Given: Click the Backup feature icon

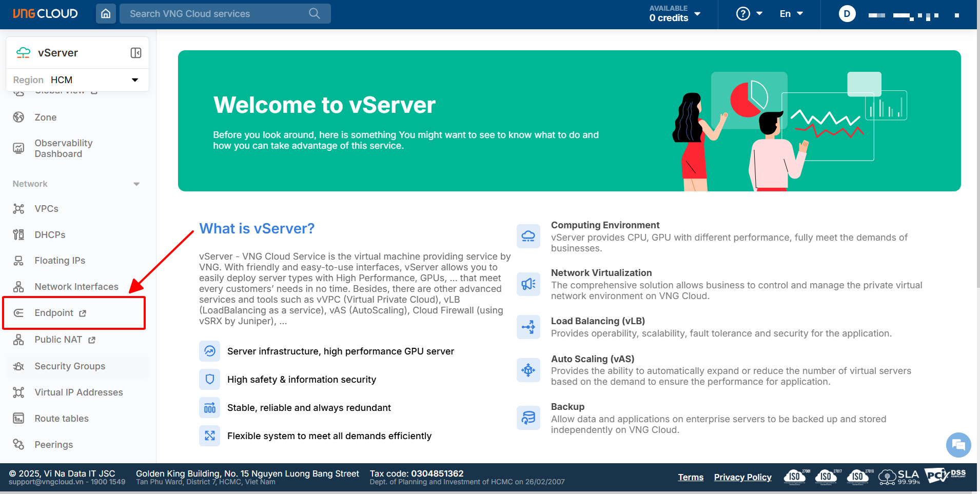Looking at the screenshot, I should point(528,418).
